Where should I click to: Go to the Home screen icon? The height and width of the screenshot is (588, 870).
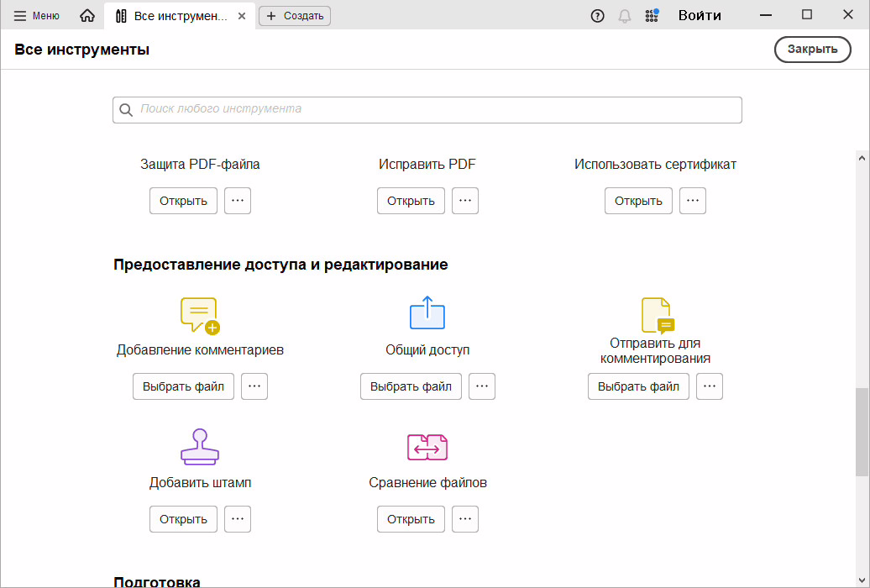87,15
